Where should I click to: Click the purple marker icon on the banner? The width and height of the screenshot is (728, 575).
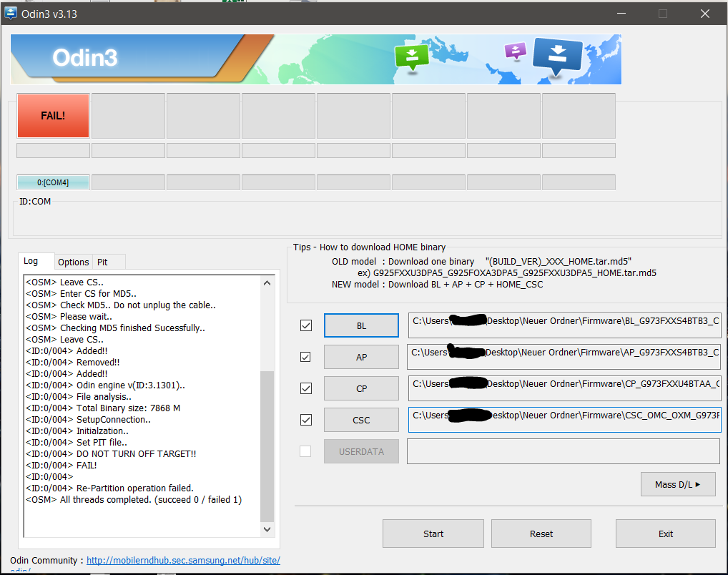(516, 51)
